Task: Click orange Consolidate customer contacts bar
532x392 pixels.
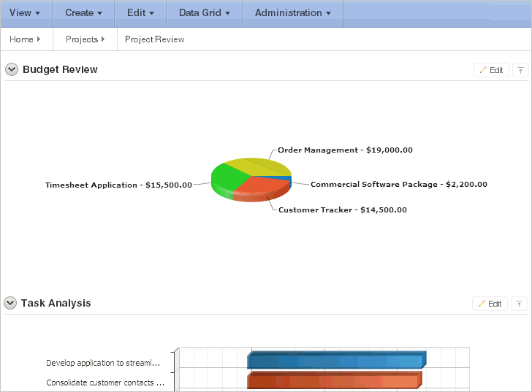Action: point(335,380)
